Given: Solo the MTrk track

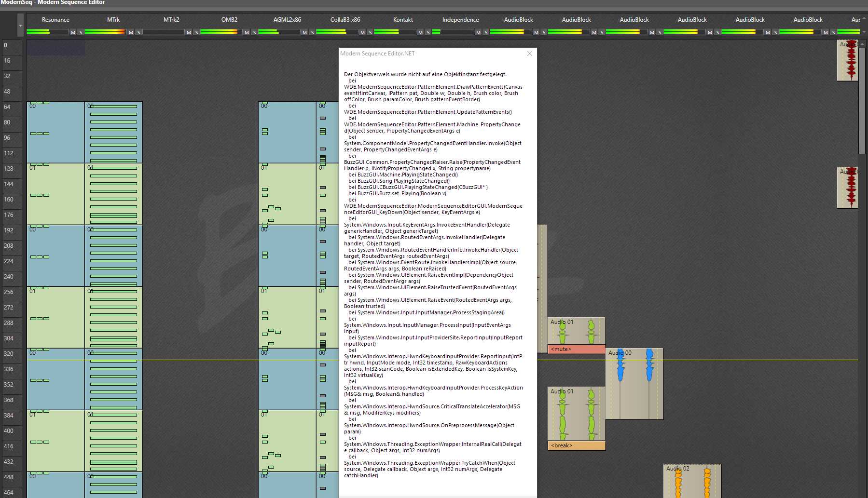Looking at the screenshot, I should 138,32.
